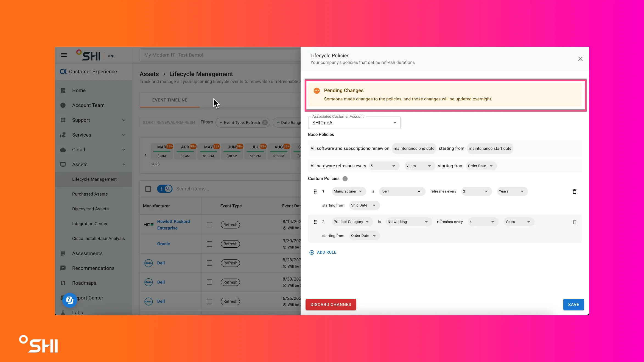
Task: Click the Home sidebar icon
Action: (63, 90)
